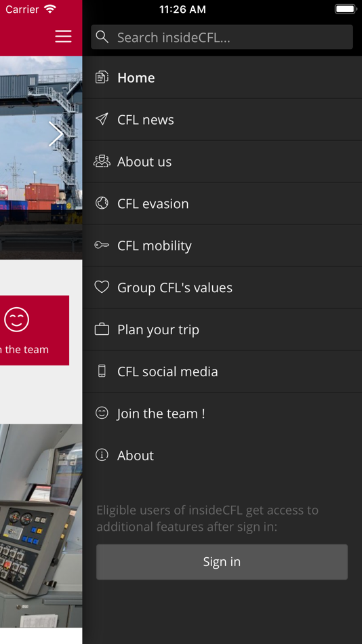The height and width of the screenshot is (644, 362).
Task: Toggle the hamburger menu button
Action: point(63,37)
